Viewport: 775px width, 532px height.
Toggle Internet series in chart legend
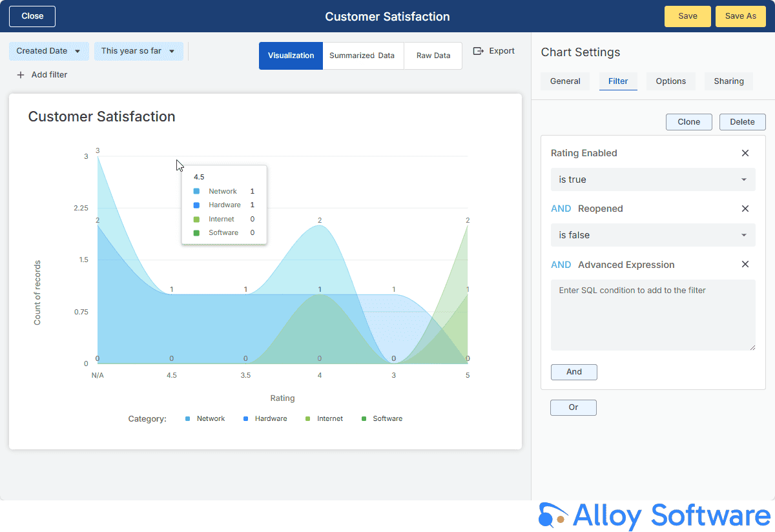[324, 418]
